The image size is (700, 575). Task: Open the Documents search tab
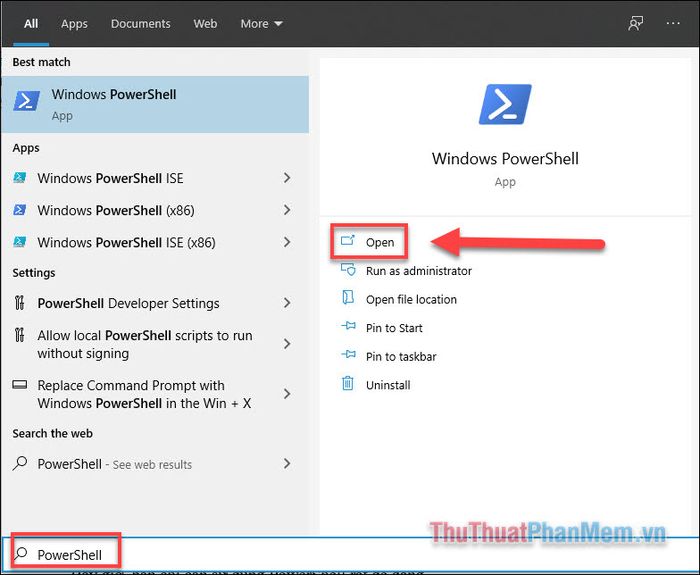141,24
